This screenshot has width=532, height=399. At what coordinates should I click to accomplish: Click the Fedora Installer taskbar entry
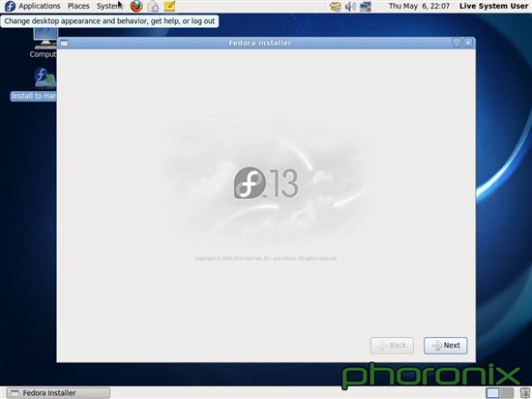point(58,393)
